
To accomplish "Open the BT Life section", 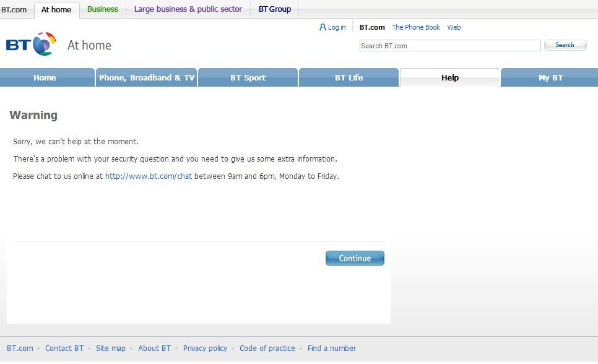I will pyautogui.click(x=349, y=77).
